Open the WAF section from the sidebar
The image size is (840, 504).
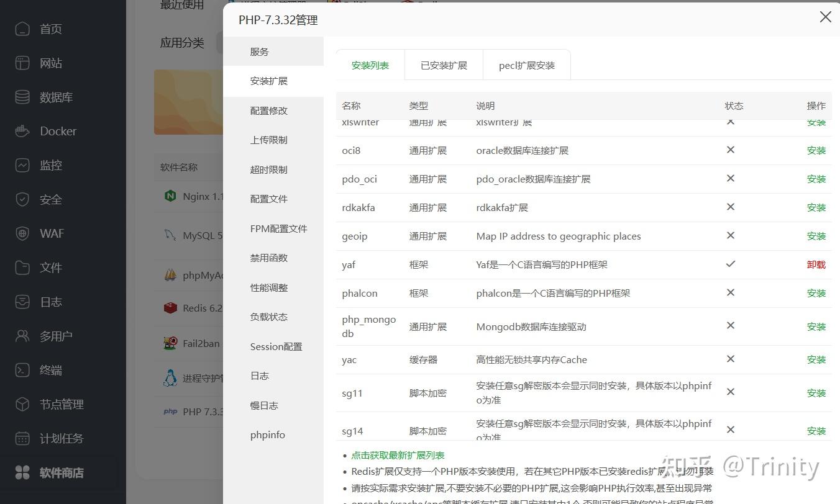(x=51, y=233)
